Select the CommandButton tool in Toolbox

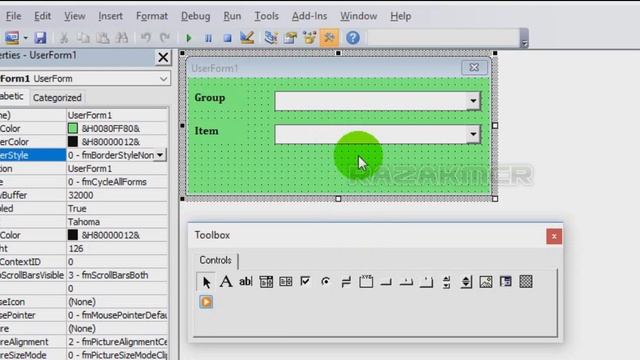click(386, 282)
